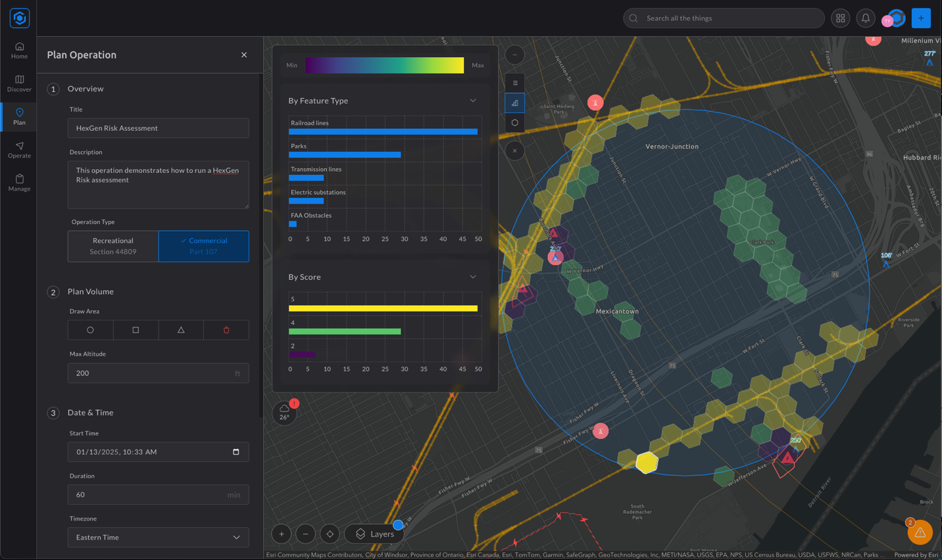Select the Plan sidebar section

[x=19, y=116]
